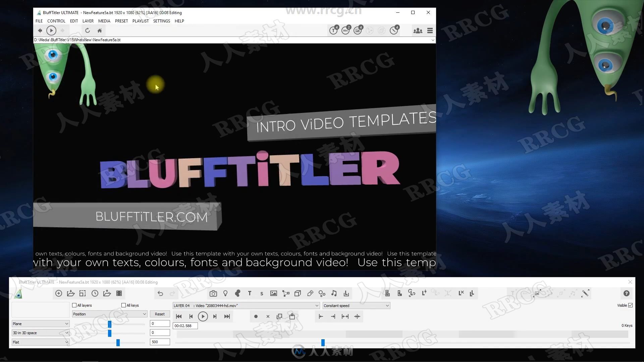The height and width of the screenshot is (362, 644).
Task: Open the LAYER menu
Action: pos(88,21)
